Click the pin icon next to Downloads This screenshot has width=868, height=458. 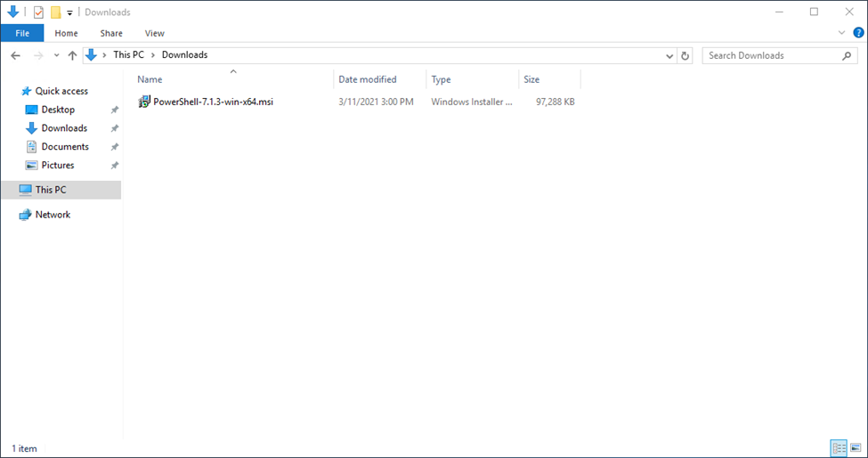pos(115,128)
